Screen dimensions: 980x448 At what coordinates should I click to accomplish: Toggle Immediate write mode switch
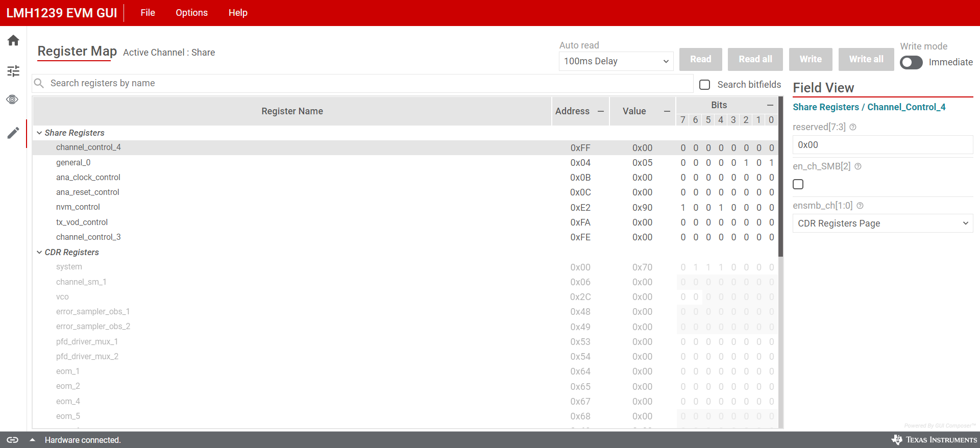click(x=911, y=62)
